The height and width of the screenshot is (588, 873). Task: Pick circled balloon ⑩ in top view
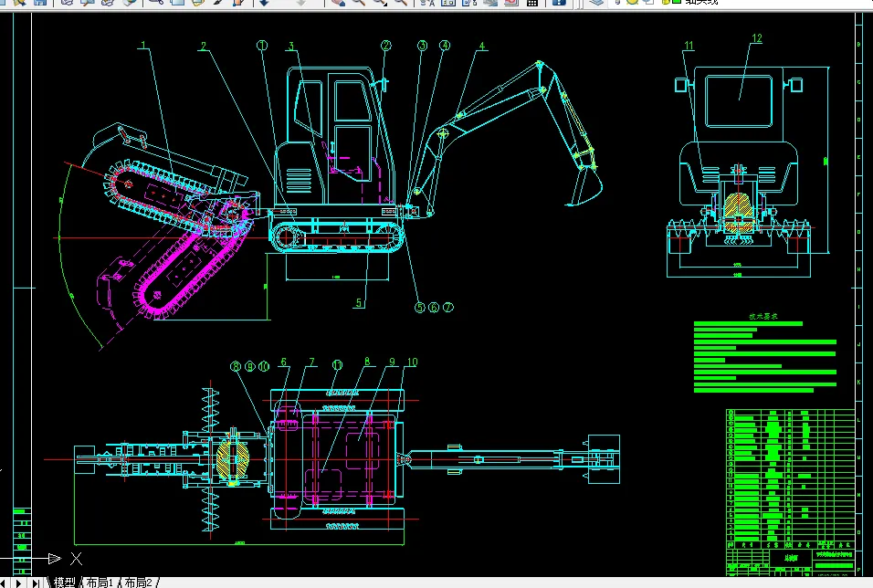264,366
